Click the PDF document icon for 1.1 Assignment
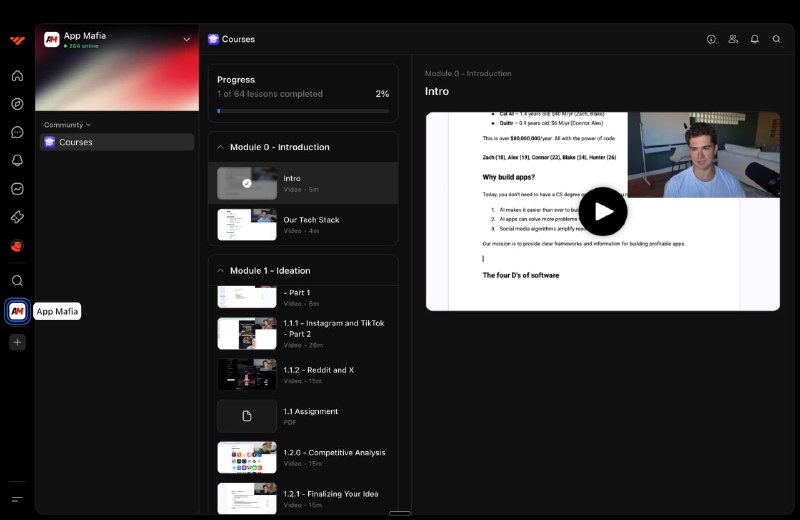800x520 pixels. [247, 416]
